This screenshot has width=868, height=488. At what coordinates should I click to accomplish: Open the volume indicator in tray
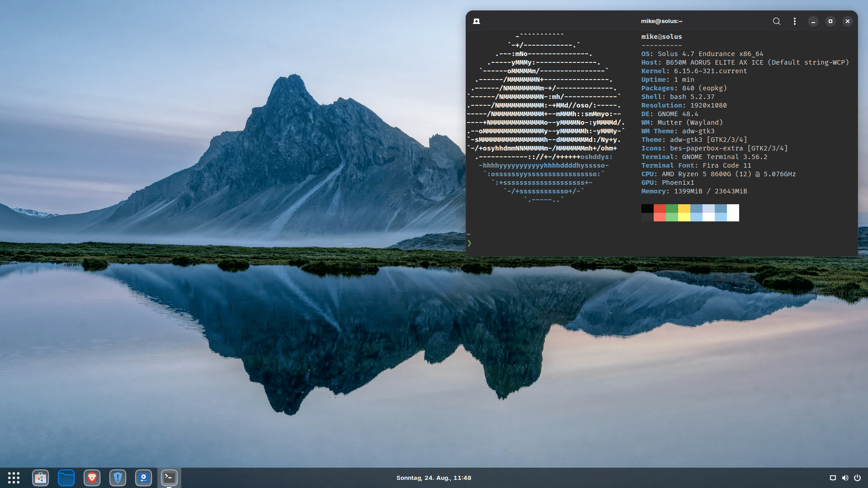click(845, 478)
